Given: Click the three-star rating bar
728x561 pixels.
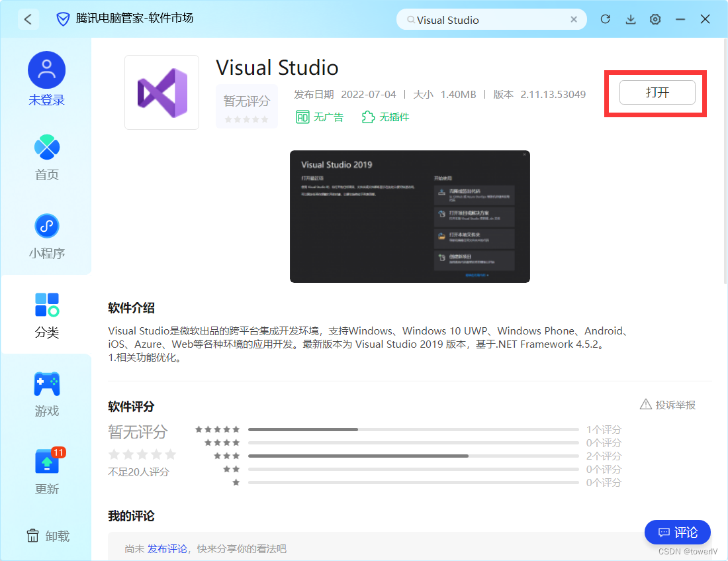Looking at the screenshot, I should coord(413,456).
